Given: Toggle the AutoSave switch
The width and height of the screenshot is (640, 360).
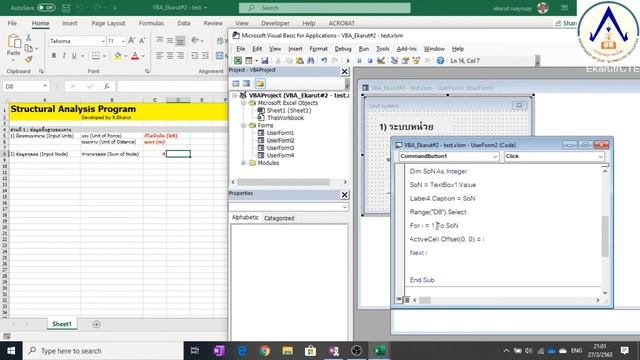Looking at the screenshot, I should pyautogui.click(x=46, y=7).
